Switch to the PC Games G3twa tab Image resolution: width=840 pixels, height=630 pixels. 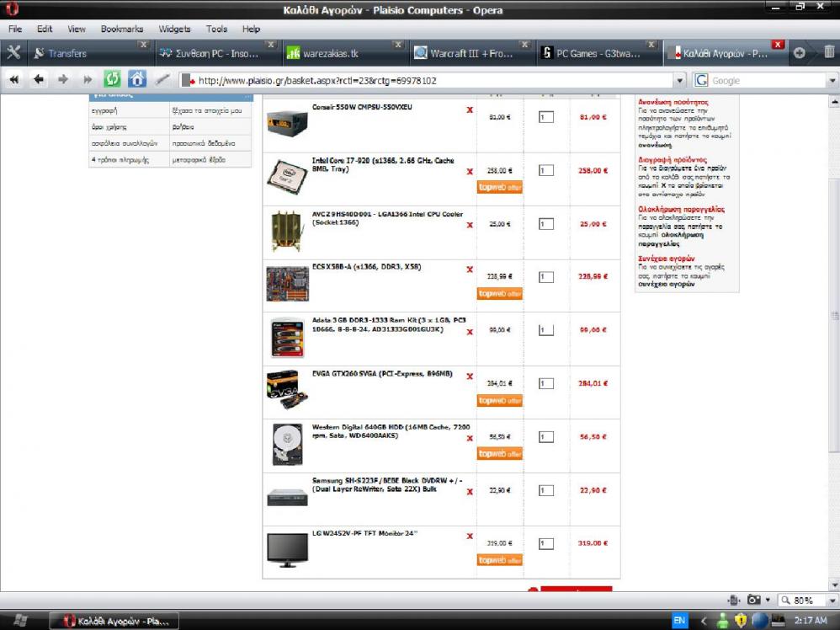(598, 53)
